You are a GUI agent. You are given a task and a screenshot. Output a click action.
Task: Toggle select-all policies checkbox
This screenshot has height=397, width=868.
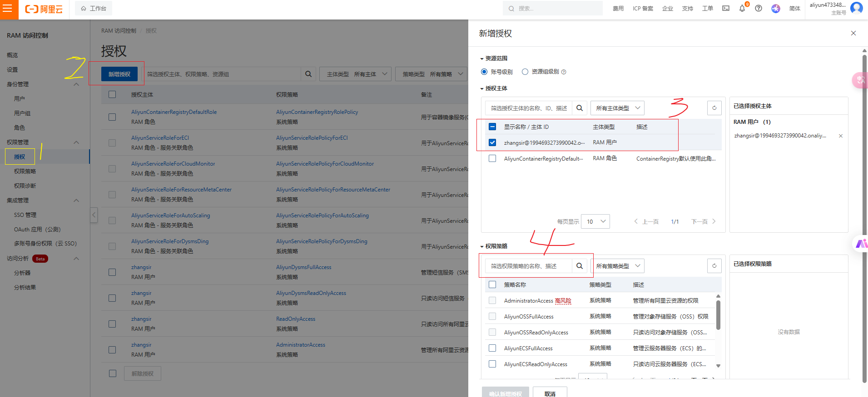[x=492, y=284]
